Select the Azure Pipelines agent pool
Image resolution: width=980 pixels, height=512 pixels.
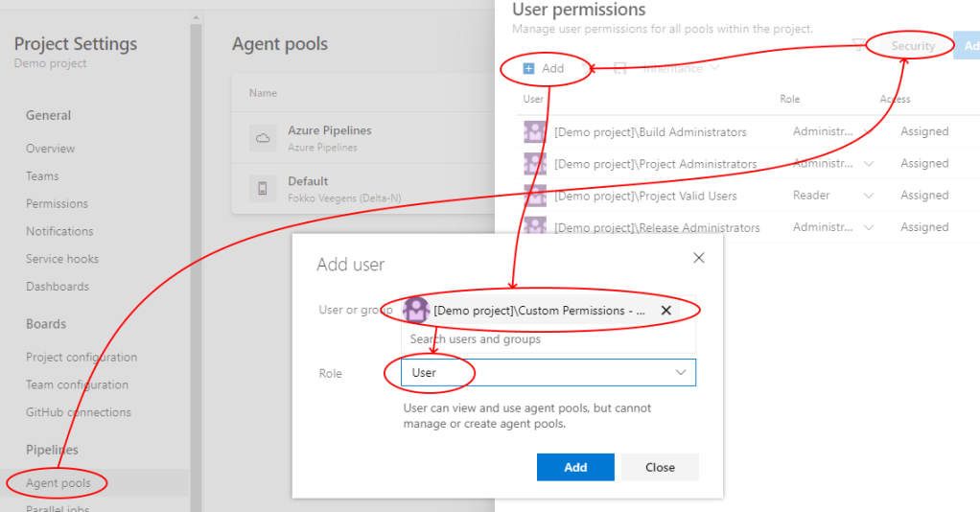[x=362, y=137]
